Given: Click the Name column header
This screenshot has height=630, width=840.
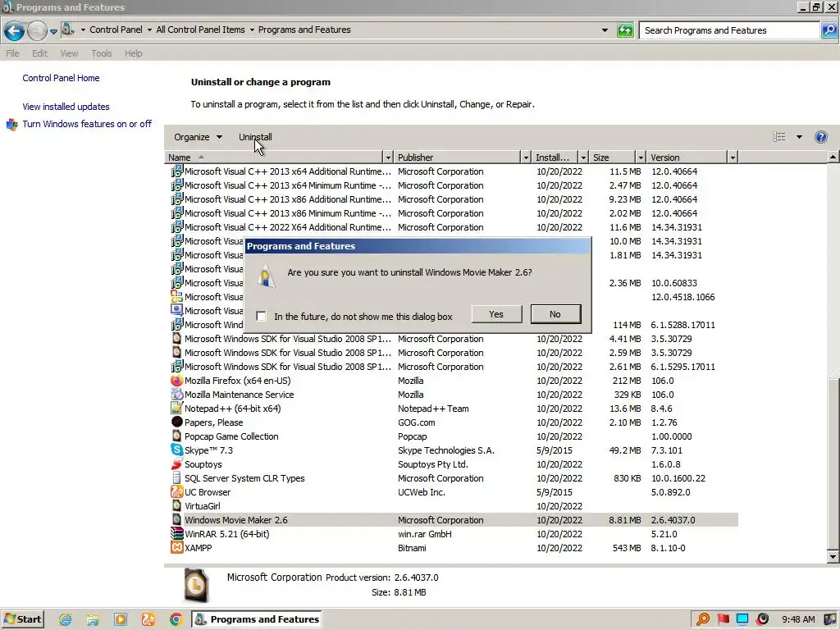Looking at the screenshot, I should coord(274,157).
